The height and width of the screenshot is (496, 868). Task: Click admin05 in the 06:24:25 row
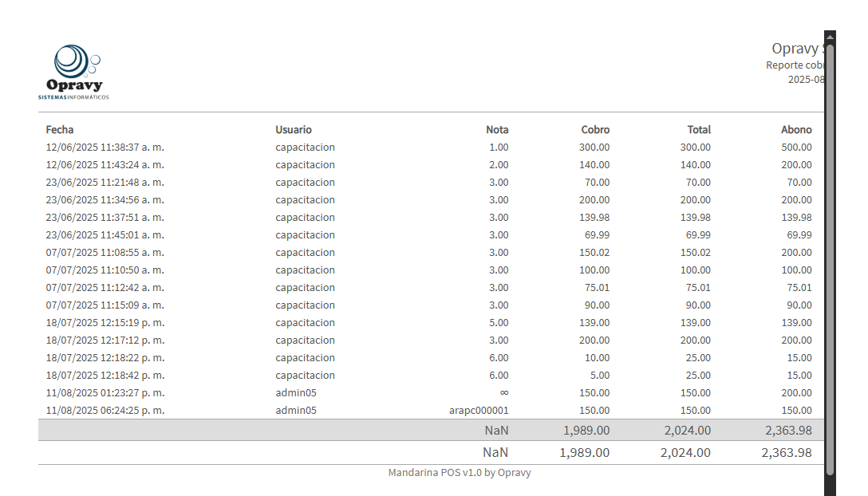pyautogui.click(x=296, y=410)
